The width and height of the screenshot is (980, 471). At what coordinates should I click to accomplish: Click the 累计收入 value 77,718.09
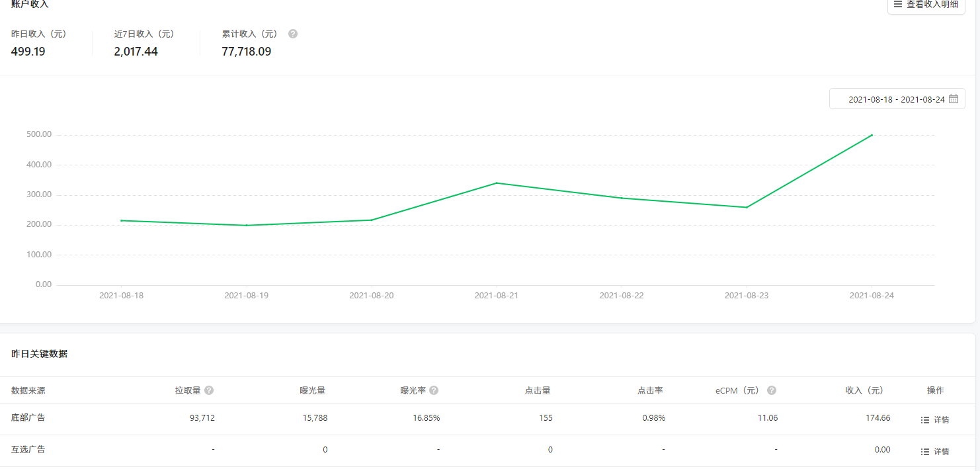247,52
